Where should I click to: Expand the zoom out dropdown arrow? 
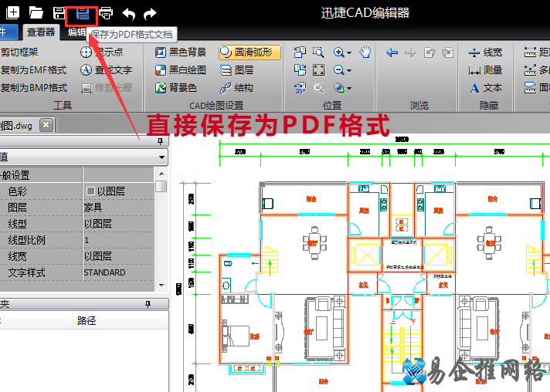point(349,71)
